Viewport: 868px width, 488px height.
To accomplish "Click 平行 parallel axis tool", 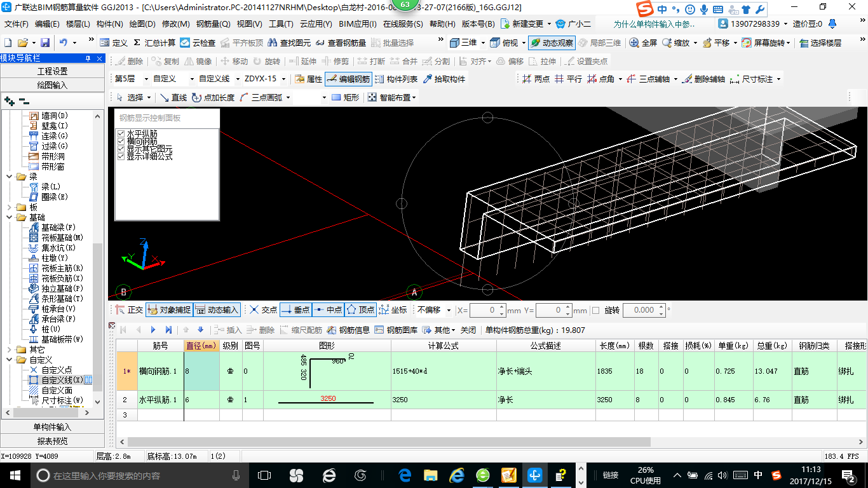I will 568,79.
